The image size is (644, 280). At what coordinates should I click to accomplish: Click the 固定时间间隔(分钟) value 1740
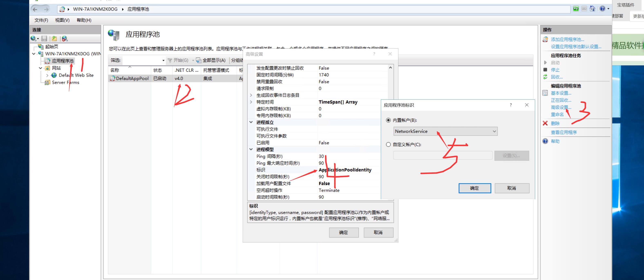pos(324,75)
